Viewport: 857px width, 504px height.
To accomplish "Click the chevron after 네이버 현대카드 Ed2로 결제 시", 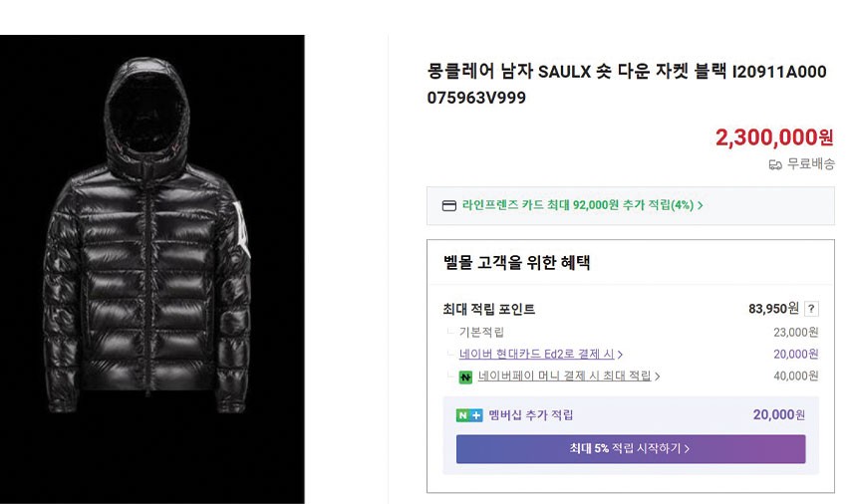I will pos(621,355).
